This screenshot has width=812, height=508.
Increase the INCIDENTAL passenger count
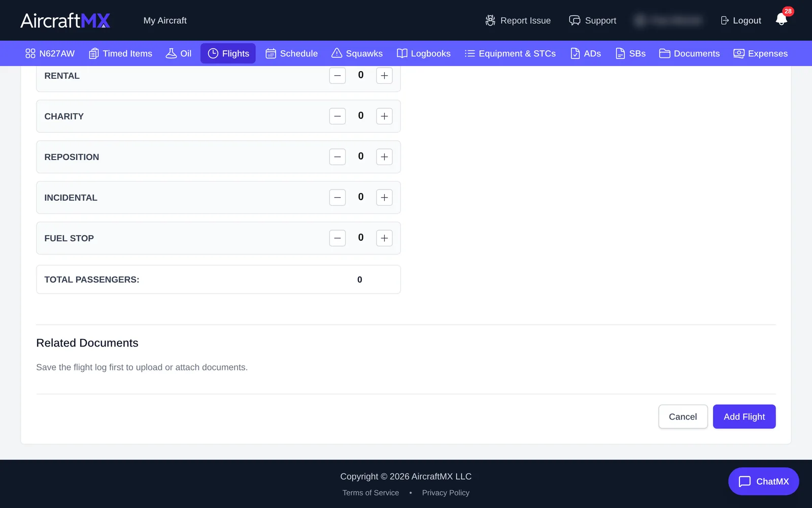pyautogui.click(x=384, y=198)
